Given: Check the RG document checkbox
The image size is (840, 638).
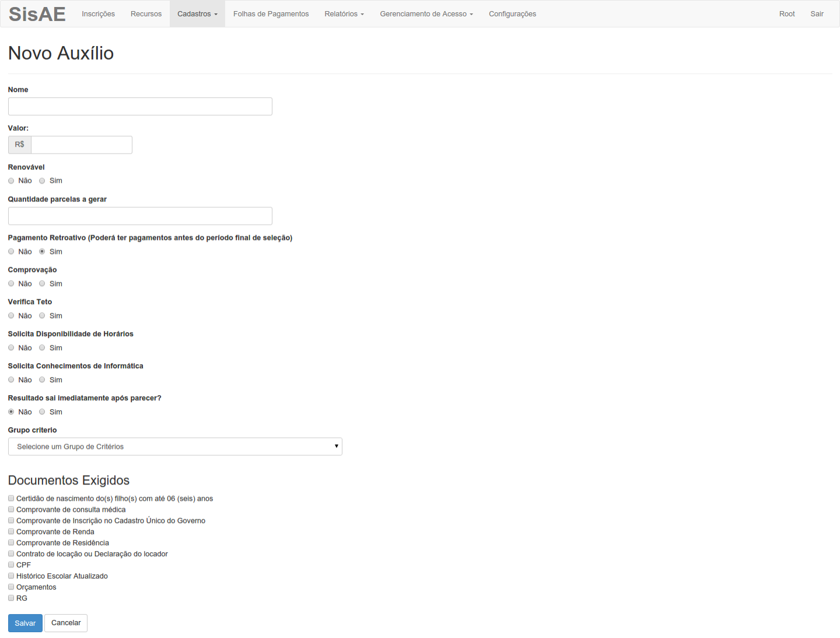Looking at the screenshot, I should tap(11, 598).
